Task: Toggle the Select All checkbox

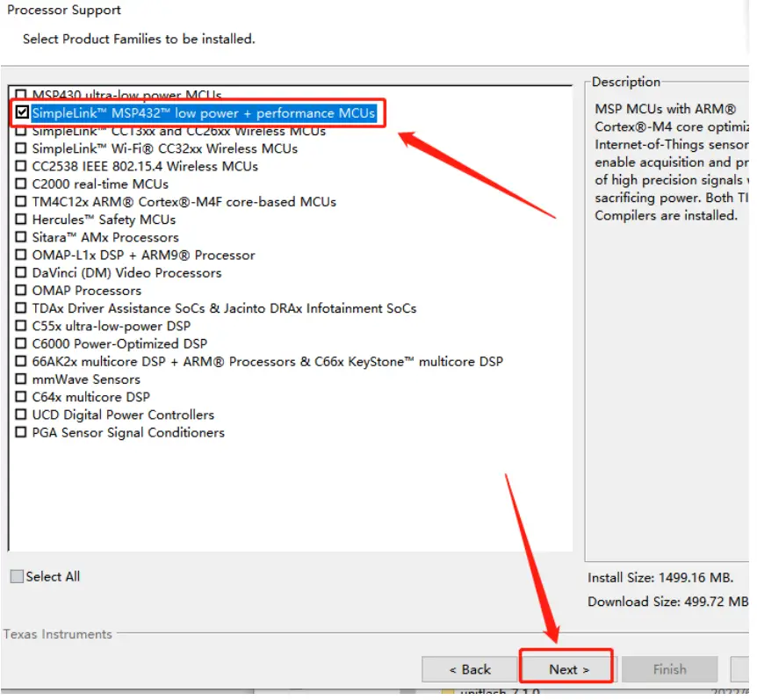Action: point(17,576)
